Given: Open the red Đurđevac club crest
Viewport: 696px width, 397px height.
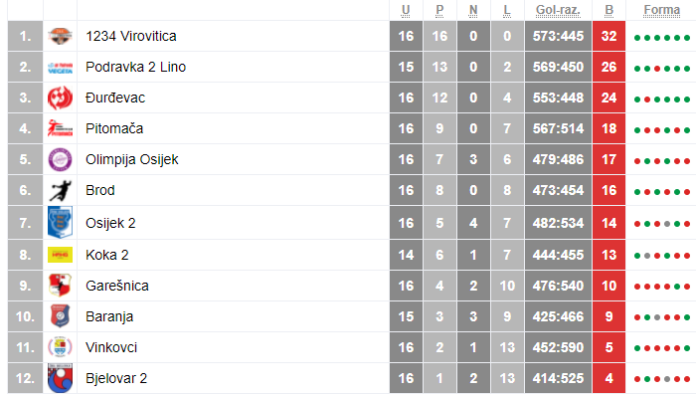Looking at the screenshot, I should coord(60,98).
